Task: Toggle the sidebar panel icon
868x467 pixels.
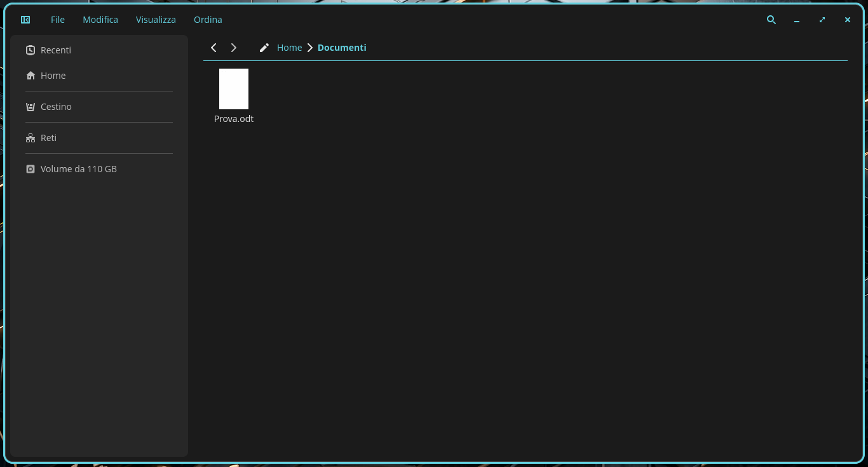Action: [25, 20]
